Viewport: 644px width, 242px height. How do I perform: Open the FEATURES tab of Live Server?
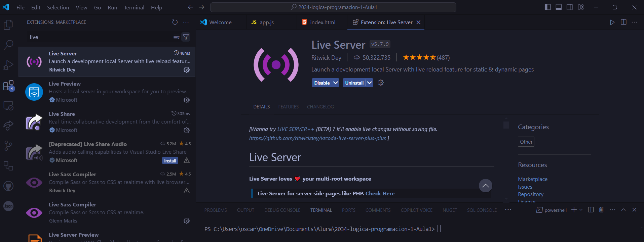tap(288, 107)
